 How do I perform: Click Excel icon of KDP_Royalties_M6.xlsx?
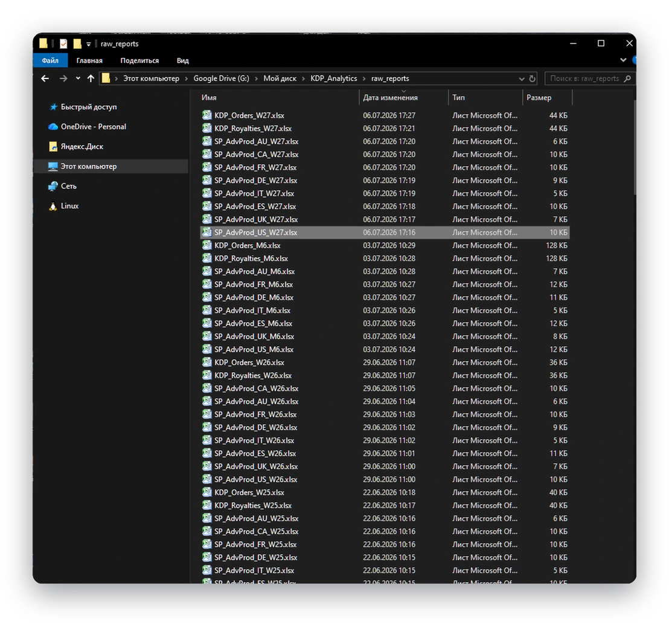tap(207, 258)
